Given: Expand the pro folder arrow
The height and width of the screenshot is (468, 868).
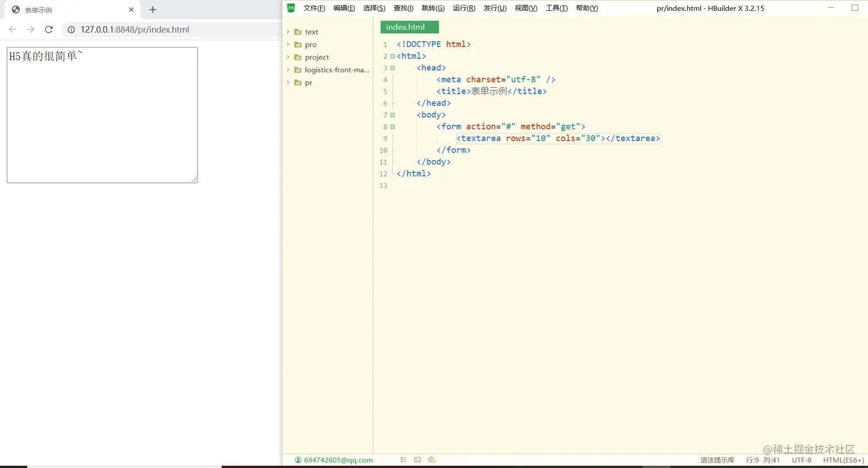Looking at the screenshot, I should (288, 44).
